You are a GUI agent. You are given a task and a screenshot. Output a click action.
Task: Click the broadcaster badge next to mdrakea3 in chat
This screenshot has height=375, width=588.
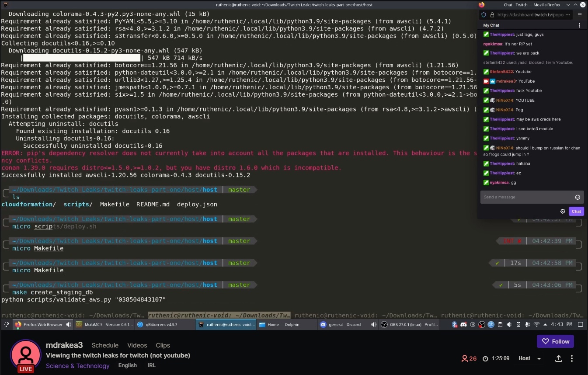486,81
